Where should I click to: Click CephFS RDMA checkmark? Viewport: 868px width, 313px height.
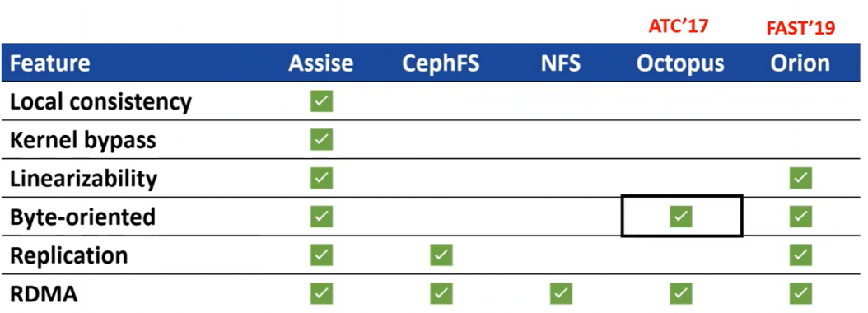441,293
